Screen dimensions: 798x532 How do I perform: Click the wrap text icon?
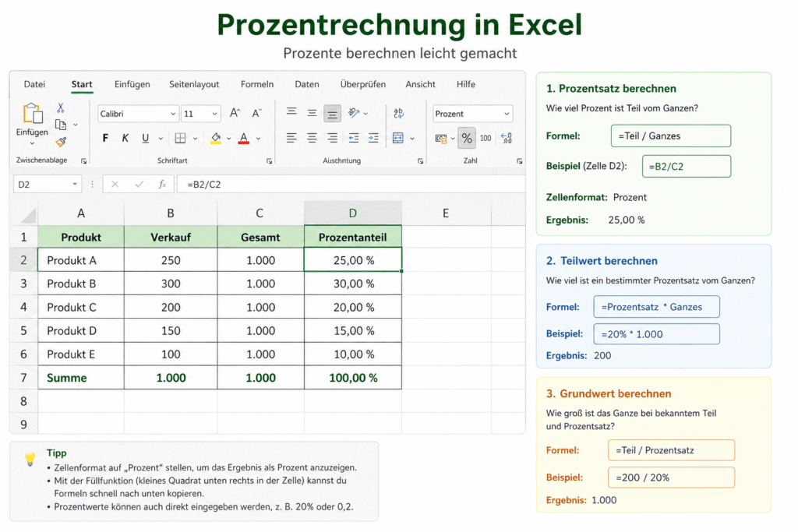[x=398, y=113]
